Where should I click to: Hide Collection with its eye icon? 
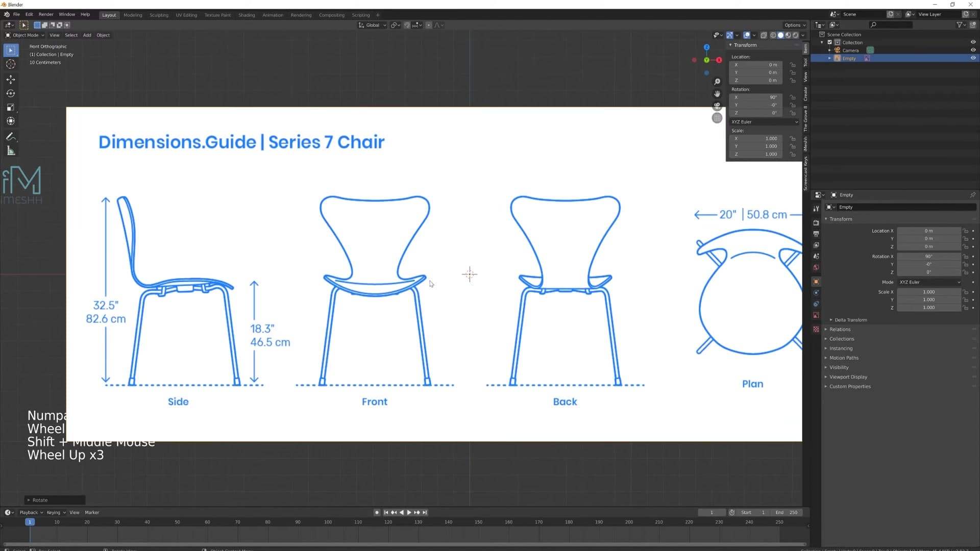(x=973, y=42)
